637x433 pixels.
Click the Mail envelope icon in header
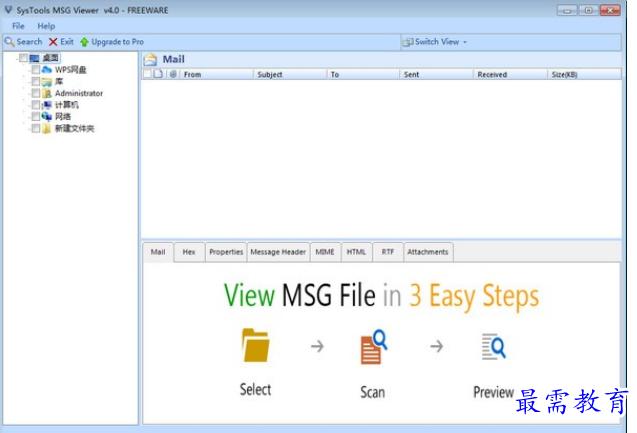click(x=150, y=60)
